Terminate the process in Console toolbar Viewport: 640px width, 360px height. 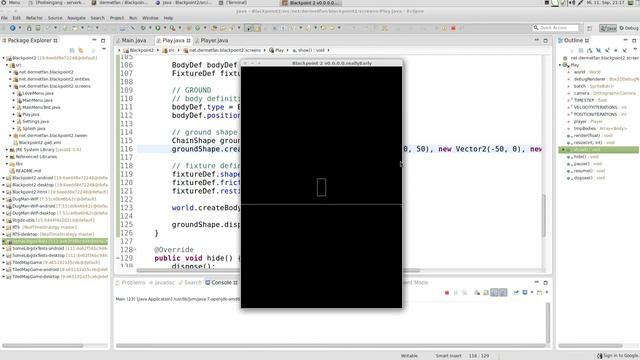[x=447, y=293]
